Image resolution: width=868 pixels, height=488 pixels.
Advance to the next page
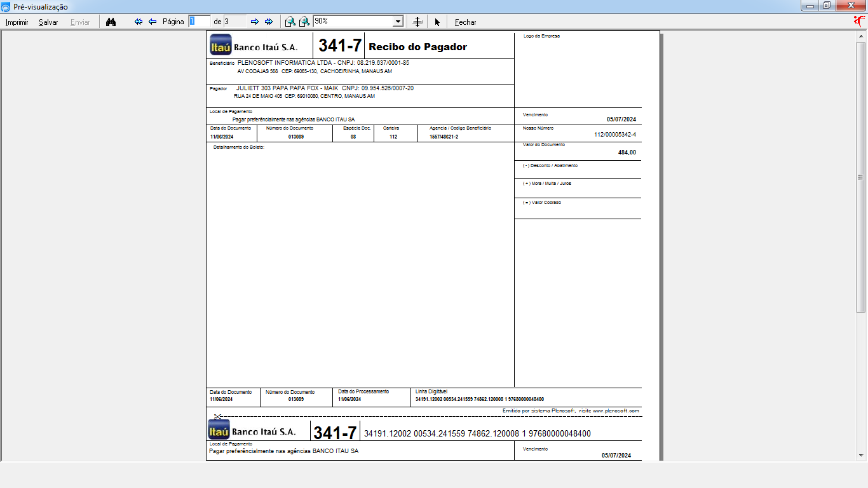(255, 22)
